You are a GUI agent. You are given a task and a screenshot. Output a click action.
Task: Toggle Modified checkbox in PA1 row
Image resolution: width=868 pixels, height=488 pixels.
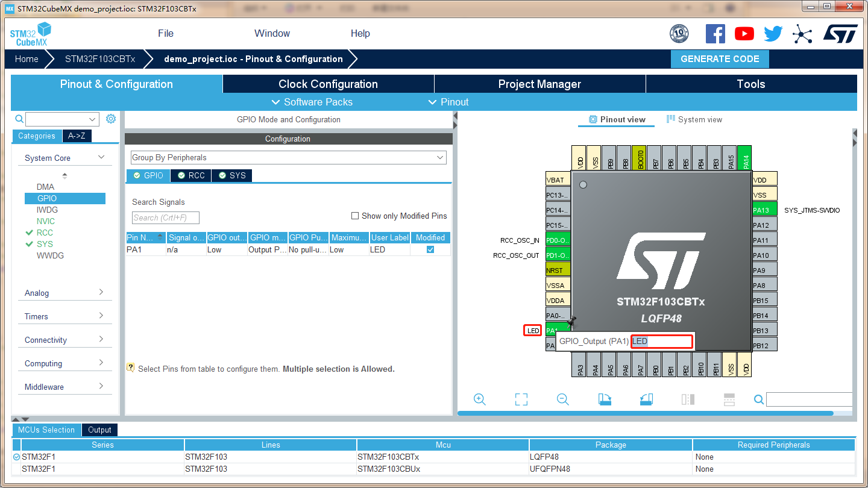click(430, 249)
